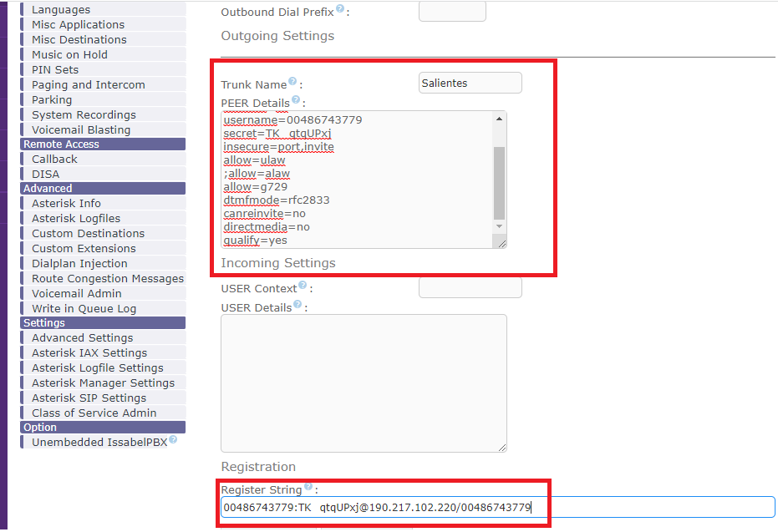Open Asterisk SIP Settings
This screenshot has height=532, width=778.
point(104,398)
